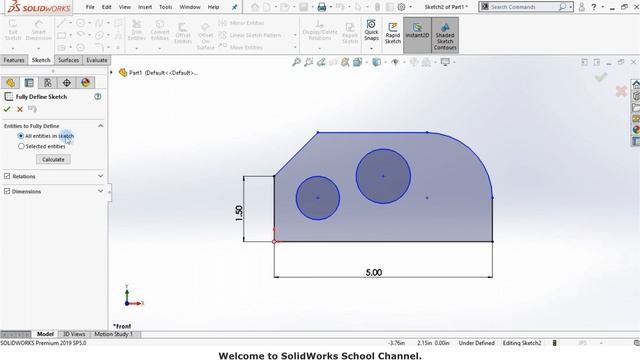Viewport: 640px width, 360px height.
Task: Switch to the Features tab
Action: [x=14, y=60]
